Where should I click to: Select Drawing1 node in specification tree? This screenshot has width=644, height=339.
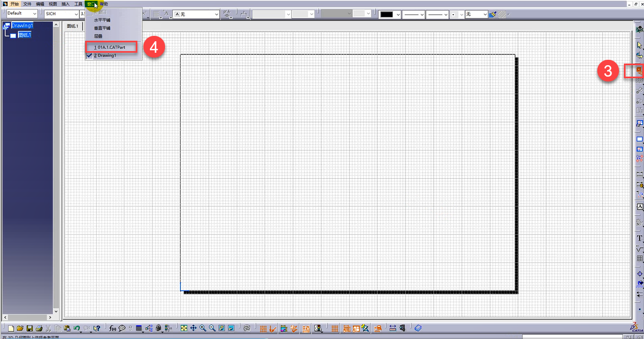point(22,26)
